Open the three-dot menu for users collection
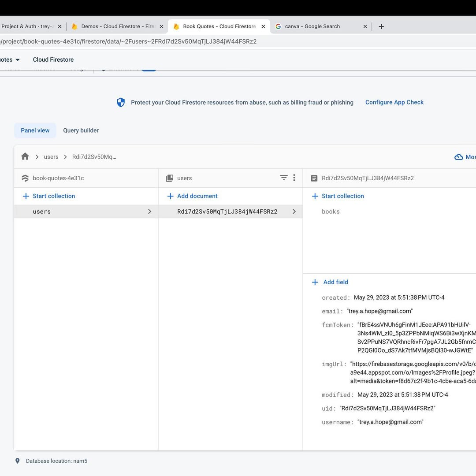The width and height of the screenshot is (476, 476). (x=294, y=178)
